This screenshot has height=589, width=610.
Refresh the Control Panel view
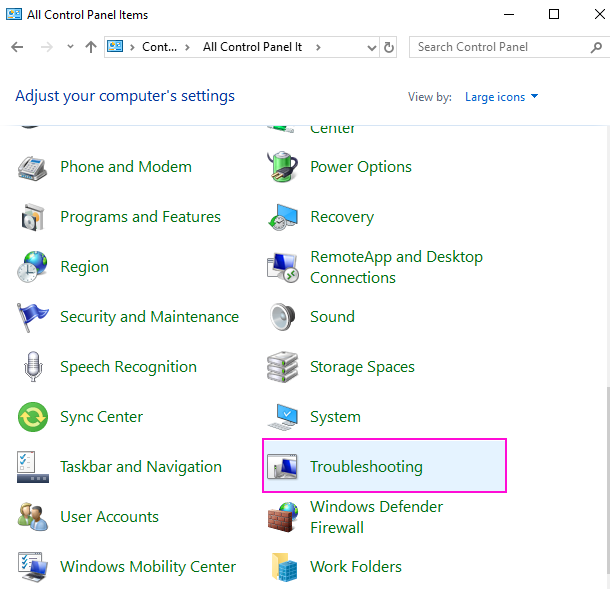coord(388,47)
